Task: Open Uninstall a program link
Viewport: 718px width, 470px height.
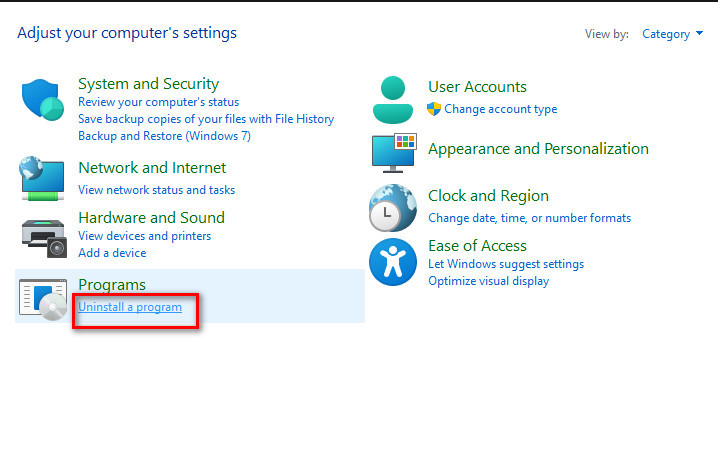Action: [130, 307]
